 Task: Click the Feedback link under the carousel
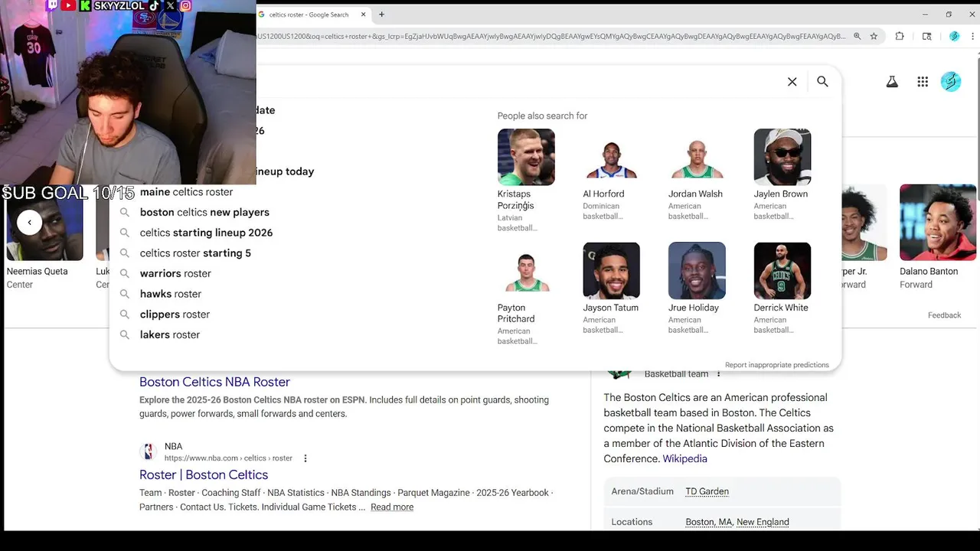944,315
